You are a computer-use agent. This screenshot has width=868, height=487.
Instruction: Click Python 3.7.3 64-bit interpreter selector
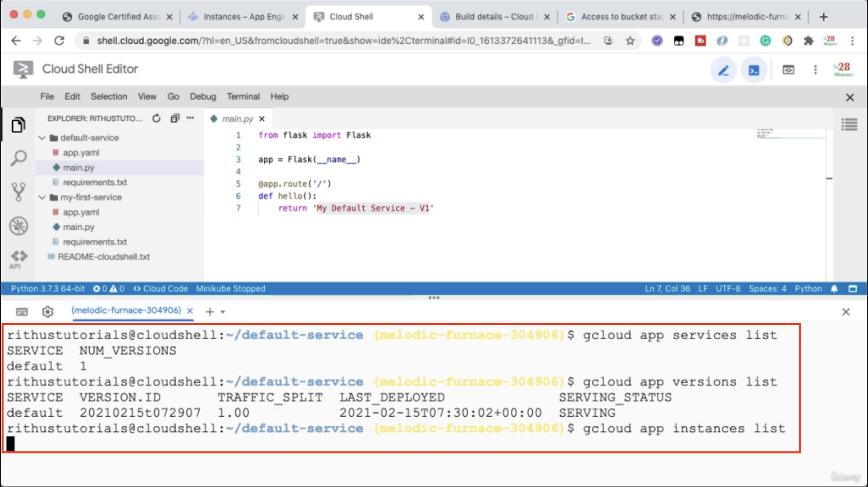pos(48,289)
